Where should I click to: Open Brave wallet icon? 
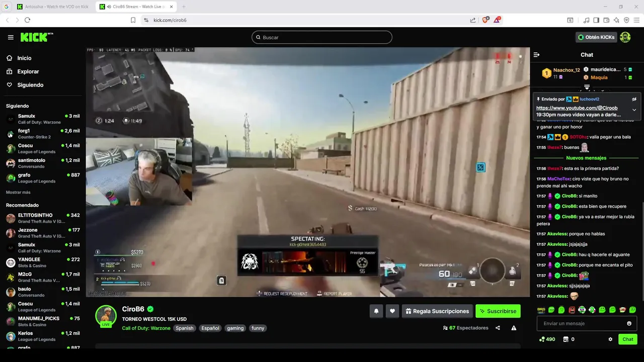[606, 20]
